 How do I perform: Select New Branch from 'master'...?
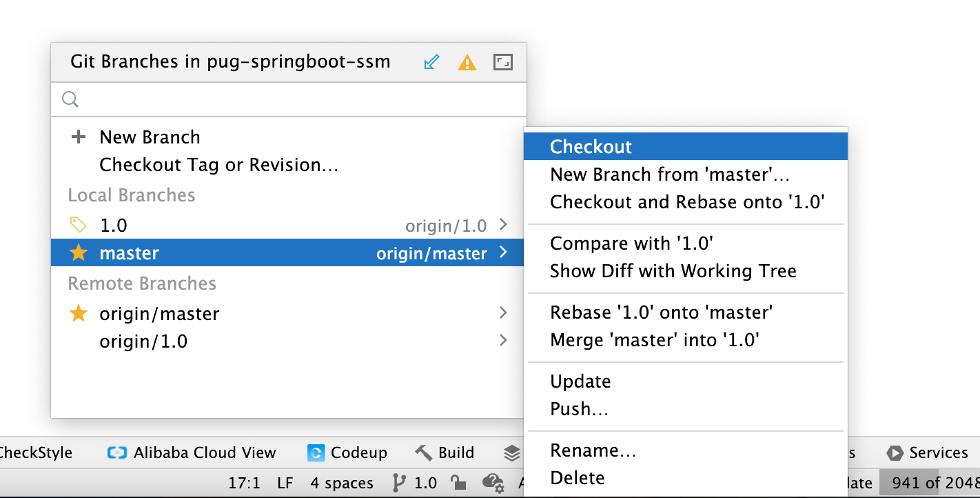(686, 174)
